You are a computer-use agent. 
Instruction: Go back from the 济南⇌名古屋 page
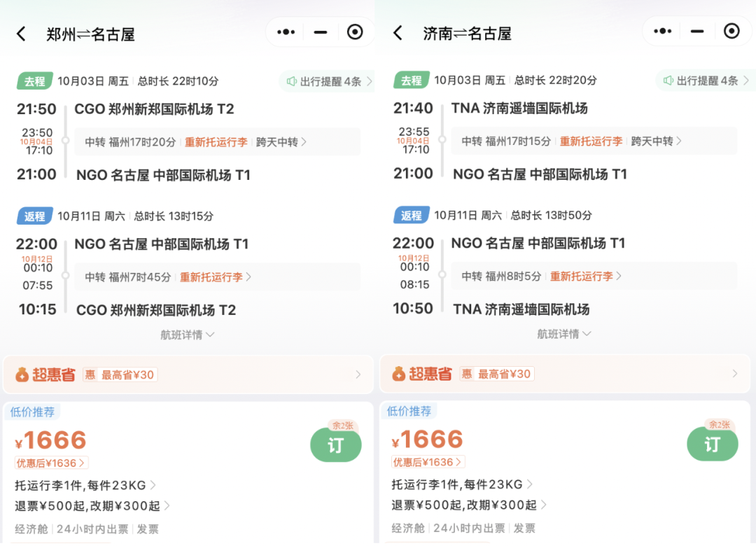tap(398, 33)
